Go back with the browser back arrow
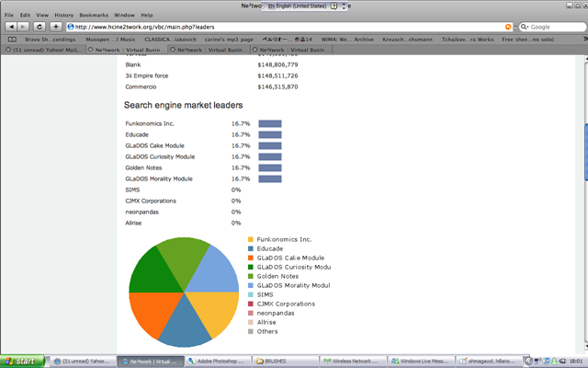Image resolution: width=588 pixels, height=368 pixels. click(11, 27)
